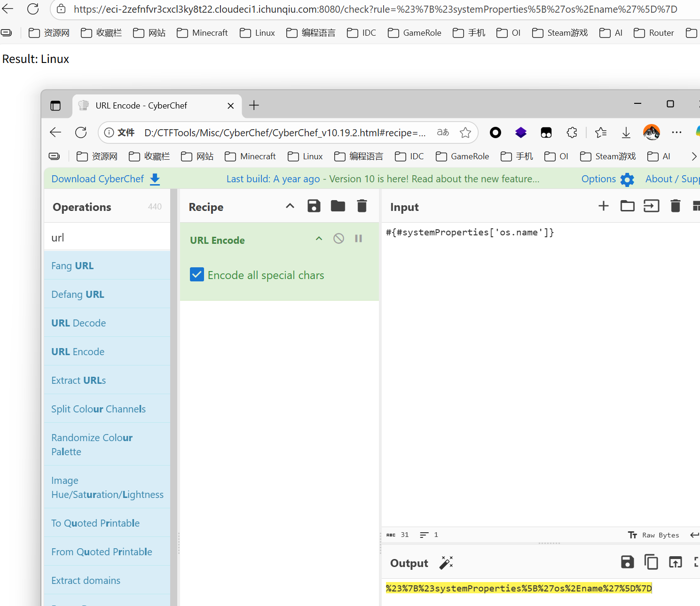Collapse the URL Encode operation chevron
This screenshot has height=606, width=700.
click(x=319, y=239)
